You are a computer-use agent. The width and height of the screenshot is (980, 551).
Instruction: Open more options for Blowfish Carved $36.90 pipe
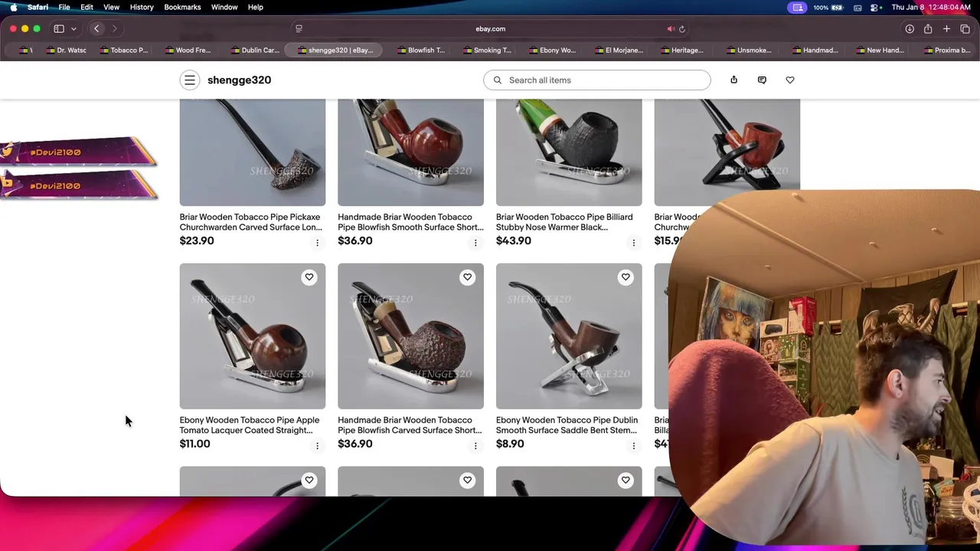click(x=475, y=445)
